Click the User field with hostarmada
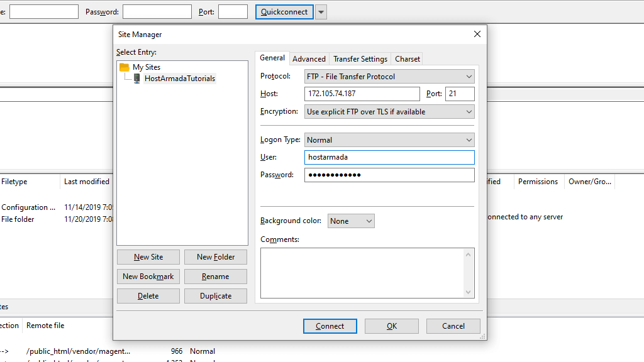 (x=389, y=157)
